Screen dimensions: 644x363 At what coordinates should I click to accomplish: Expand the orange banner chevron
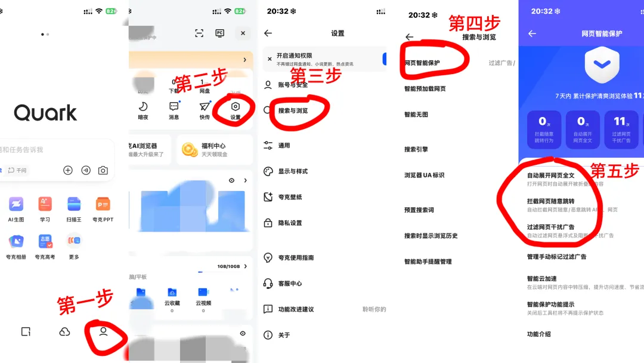245,60
